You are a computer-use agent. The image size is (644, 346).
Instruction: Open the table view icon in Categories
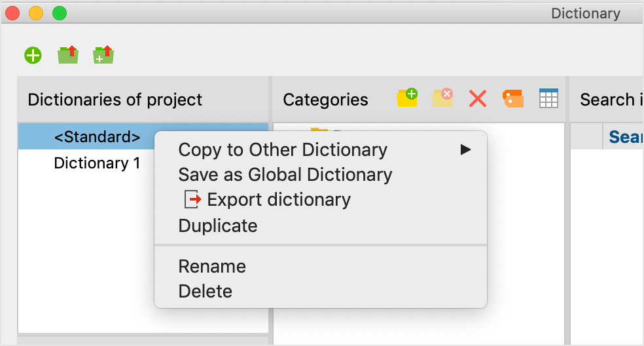(x=548, y=99)
